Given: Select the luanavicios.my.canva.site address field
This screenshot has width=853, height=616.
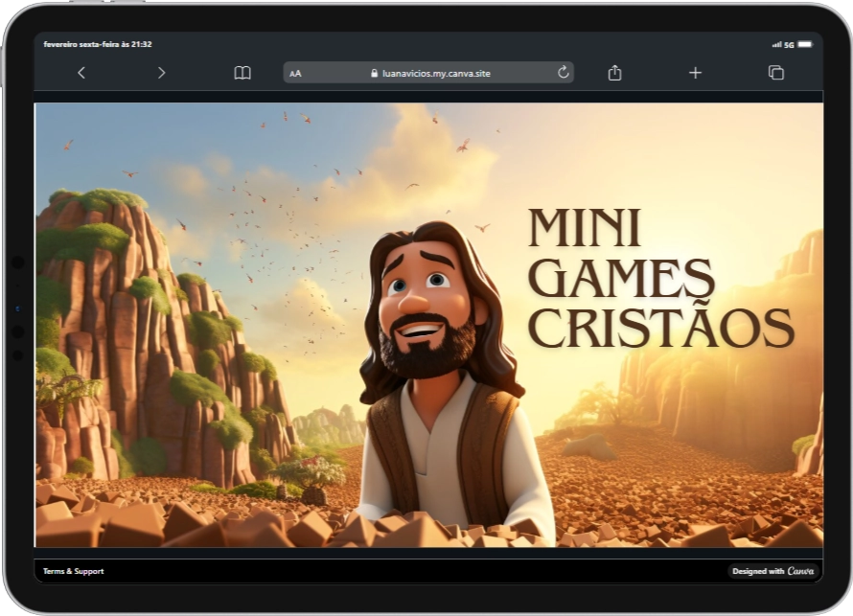Looking at the screenshot, I should point(435,73).
